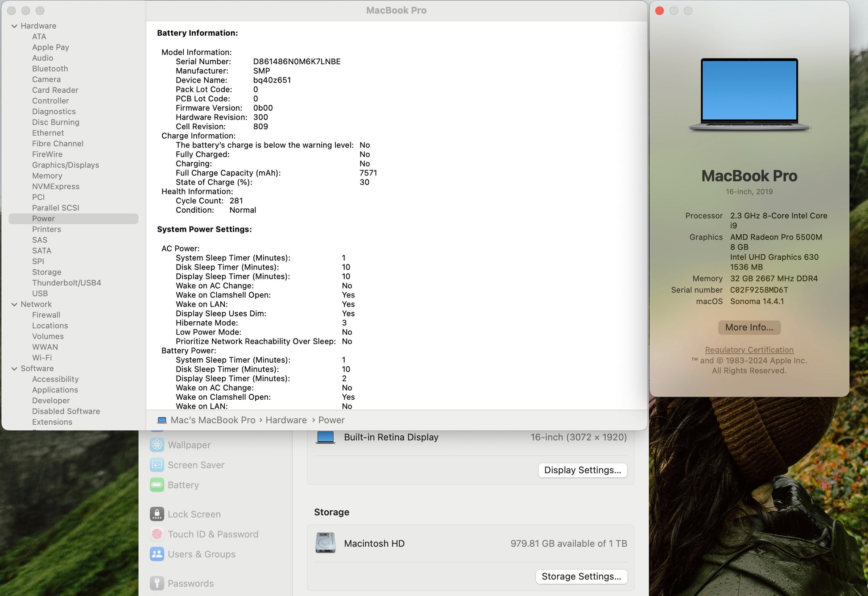Collapse the Software section chevron

point(14,368)
